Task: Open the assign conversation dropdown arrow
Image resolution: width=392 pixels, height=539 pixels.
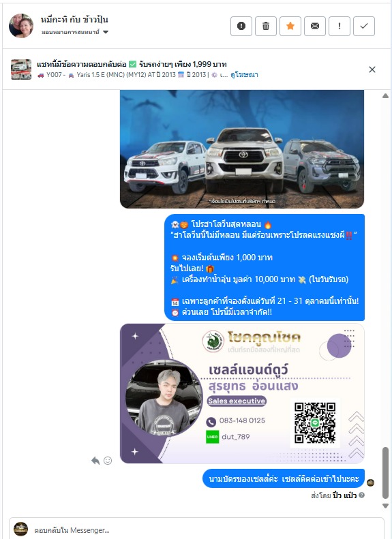Action: point(106,32)
